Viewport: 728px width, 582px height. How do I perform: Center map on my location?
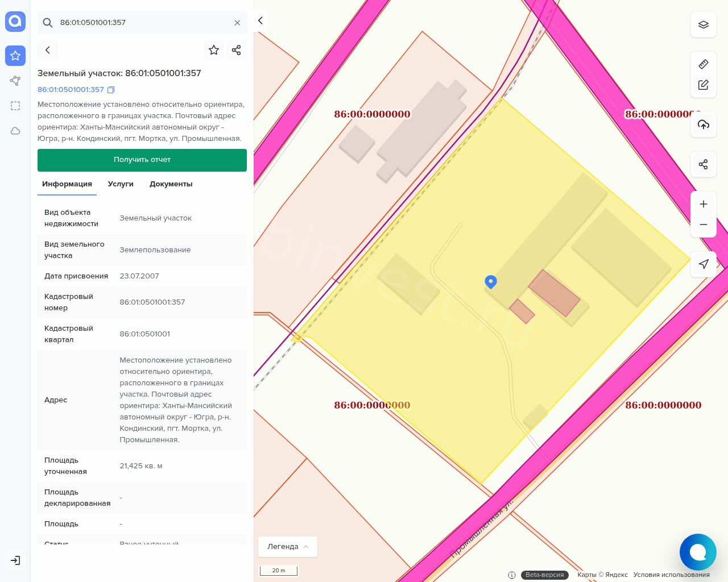click(x=703, y=264)
